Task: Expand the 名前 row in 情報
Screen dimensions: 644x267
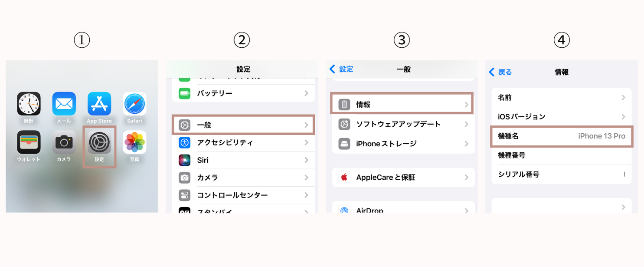Action: click(x=562, y=98)
